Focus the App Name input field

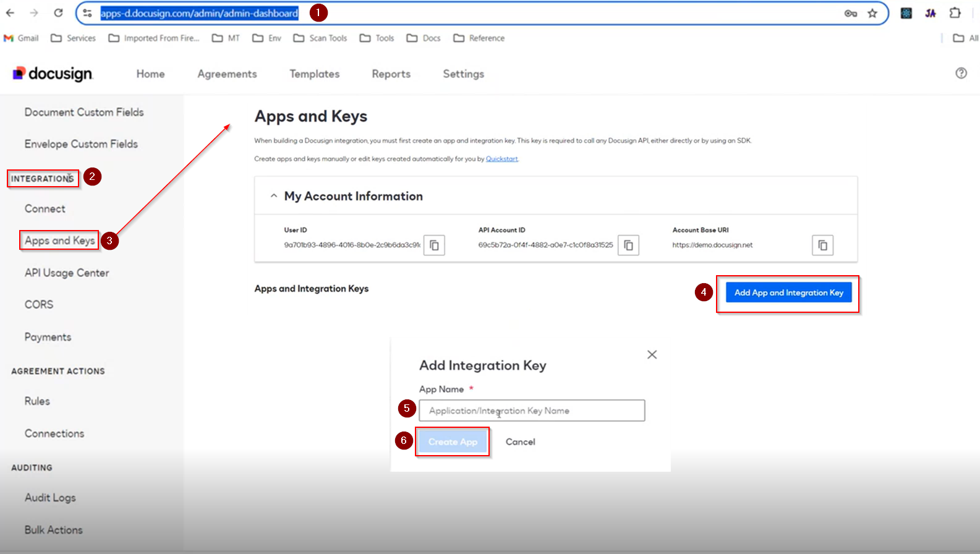pyautogui.click(x=532, y=411)
